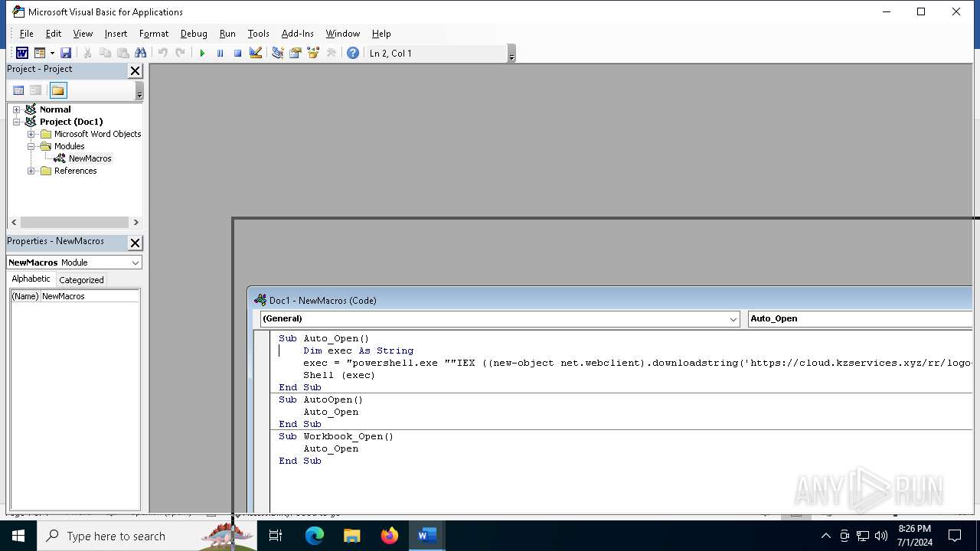This screenshot has height=551, width=980.
Task: Open File Explorer from taskbar
Action: (352, 536)
